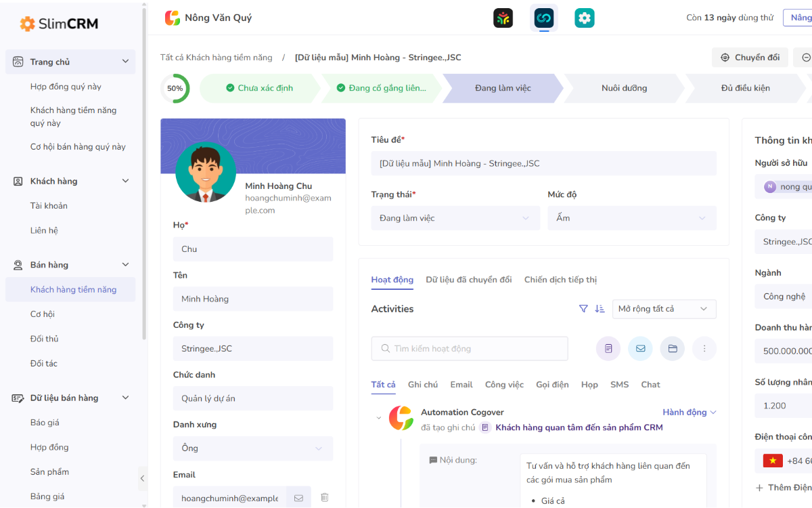Image resolution: width=812 pixels, height=508 pixels.
Task: Click the Minh Hoàng Chu profile avatar
Action: [x=206, y=172]
